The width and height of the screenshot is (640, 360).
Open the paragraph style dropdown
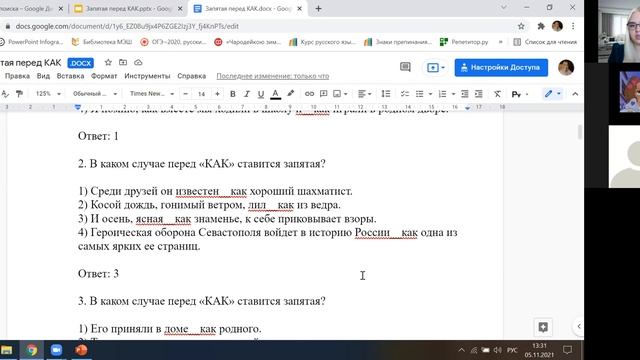point(95,94)
